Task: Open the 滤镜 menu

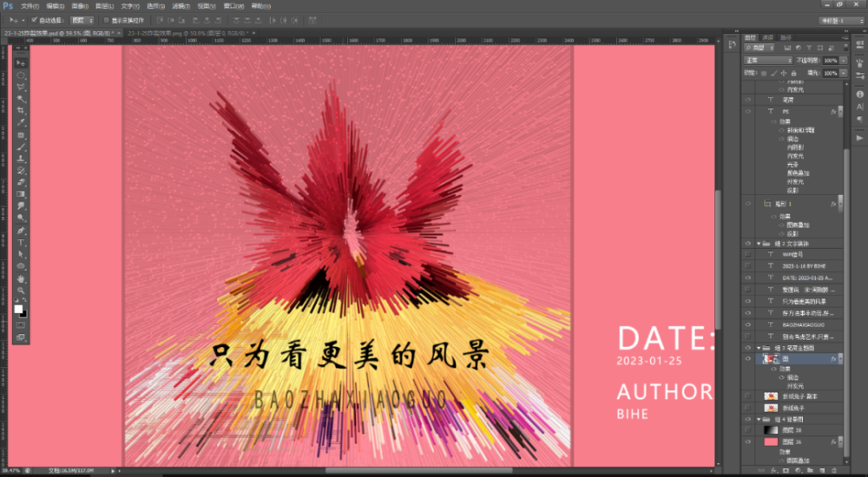Action: 181,6
